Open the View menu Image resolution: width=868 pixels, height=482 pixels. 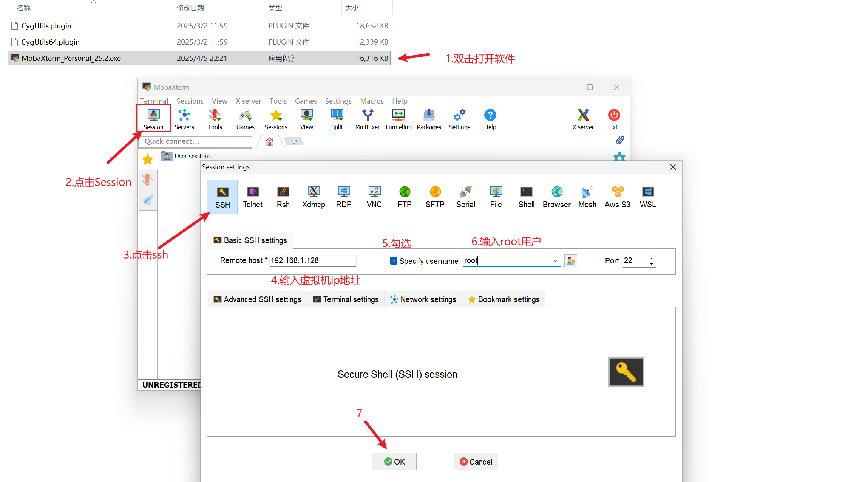tap(219, 101)
